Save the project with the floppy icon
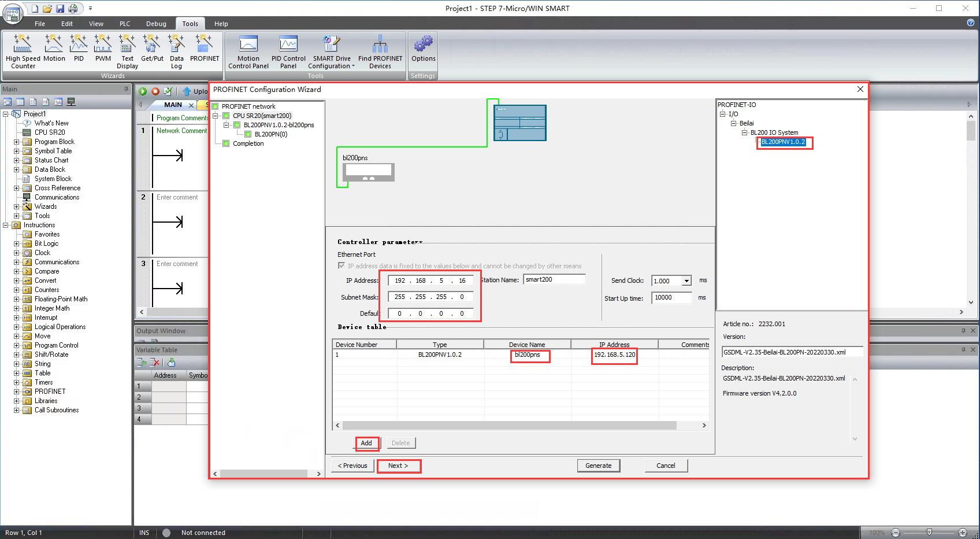Image resolution: width=980 pixels, height=539 pixels. [60, 9]
